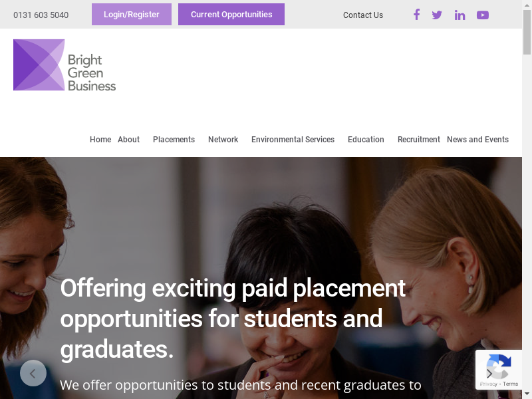The width and height of the screenshot is (532, 399).
Task: Go to the Home menu item
Action: point(100,140)
